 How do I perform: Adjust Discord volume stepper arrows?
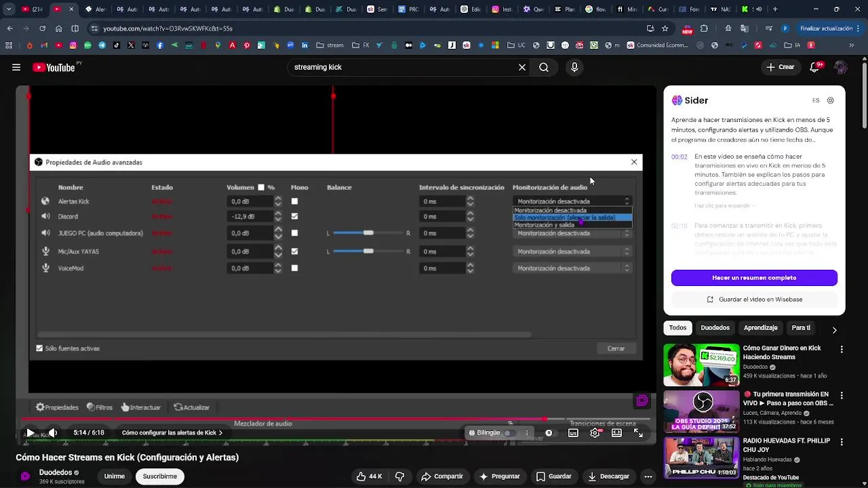coord(278,216)
